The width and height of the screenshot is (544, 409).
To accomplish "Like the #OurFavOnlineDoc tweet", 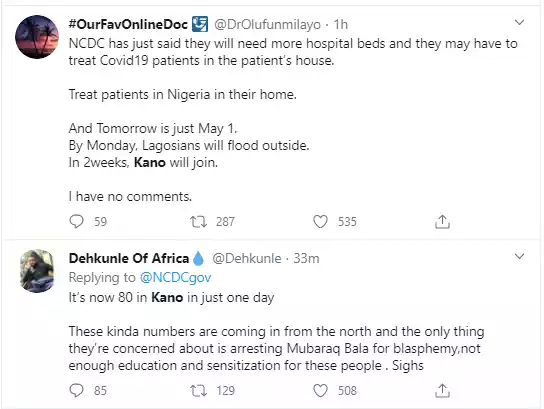I will coord(320,221).
